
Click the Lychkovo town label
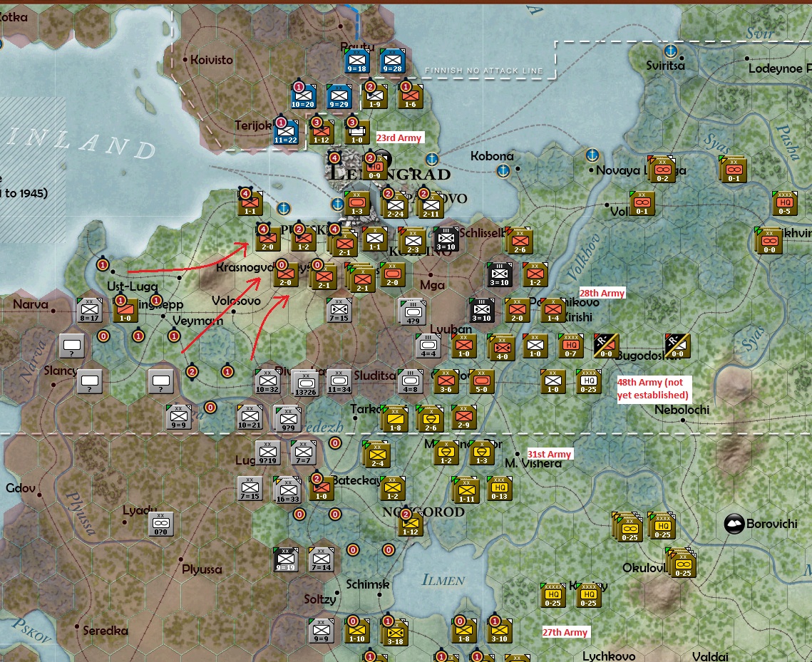click(609, 656)
